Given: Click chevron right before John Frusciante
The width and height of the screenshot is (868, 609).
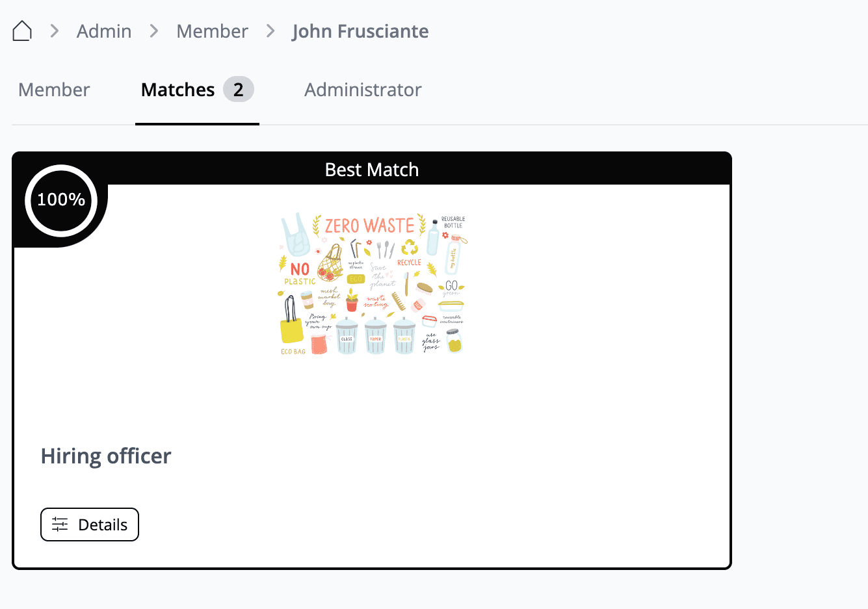Looking at the screenshot, I should click(x=270, y=31).
